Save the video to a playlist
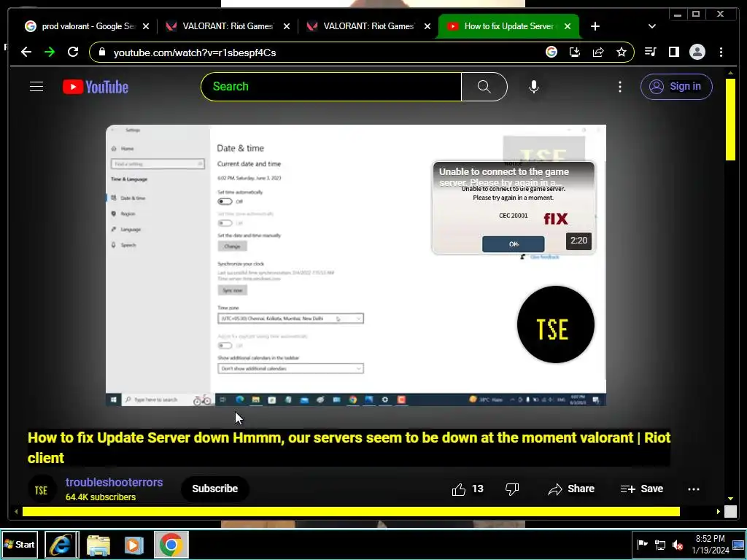 click(x=642, y=489)
